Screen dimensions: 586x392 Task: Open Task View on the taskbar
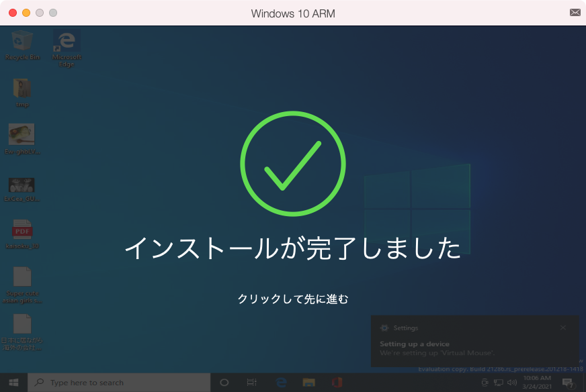pos(252,383)
